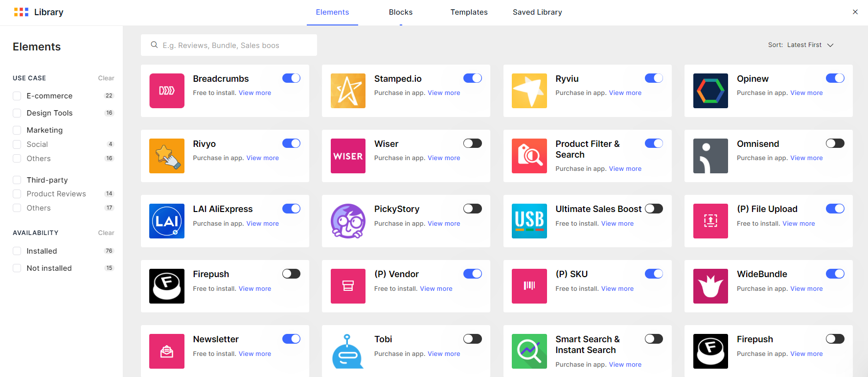The image size is (868, 377).
Task: Filter by Installed availability checkbox
Action: tap(17, 251)
